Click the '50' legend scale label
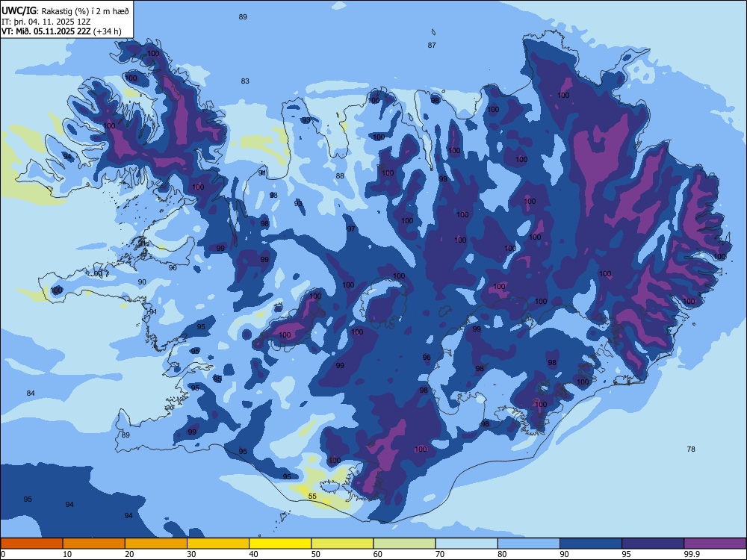This screenshot has height=560, width=747. coord(316,554)
